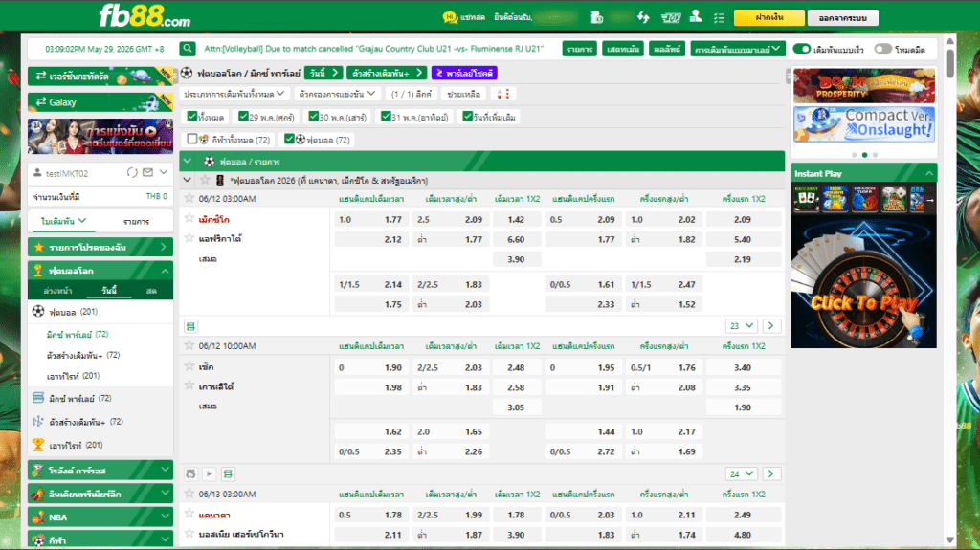Click the play video icon under Czech match

pos(210,473)
